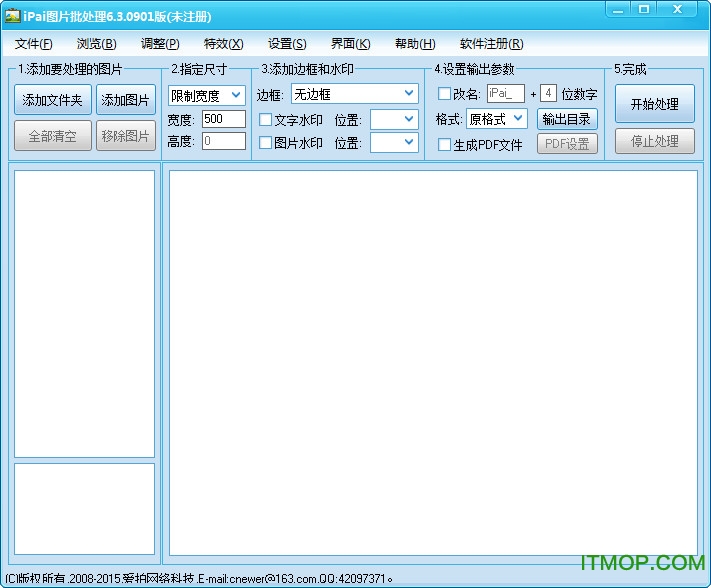The height and width of the screenshot is (588, 711).
Task: Open the 设置(S) menu
Action: click(287, 44)
